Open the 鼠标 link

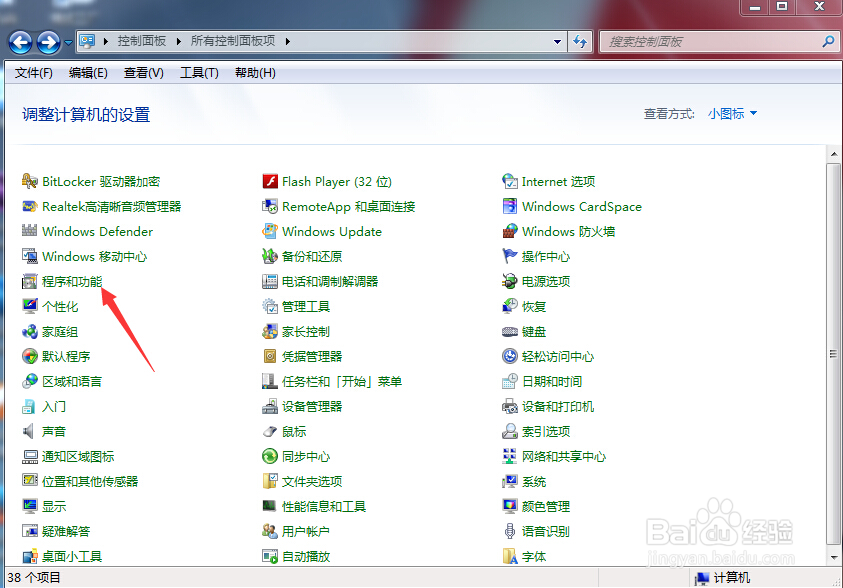coord(294,431)
